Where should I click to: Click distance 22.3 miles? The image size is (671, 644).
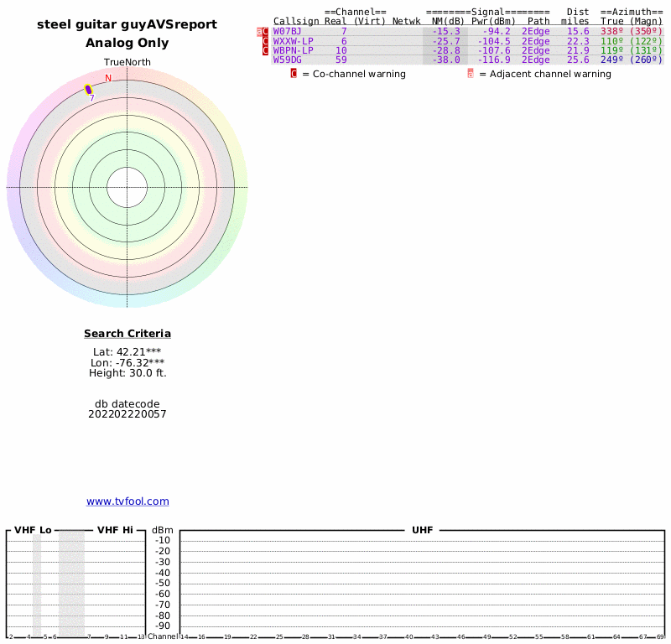578,41
